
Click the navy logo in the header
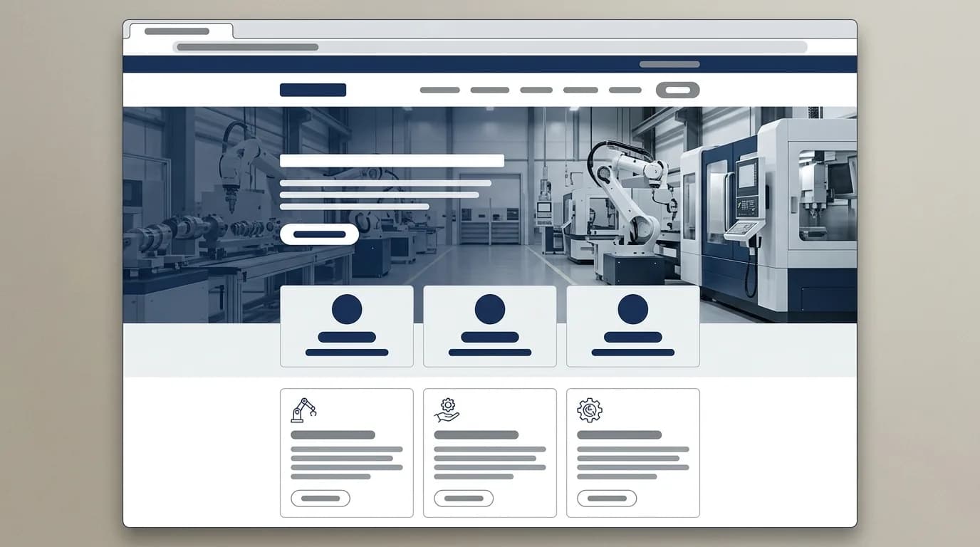[x=313, y=90]
